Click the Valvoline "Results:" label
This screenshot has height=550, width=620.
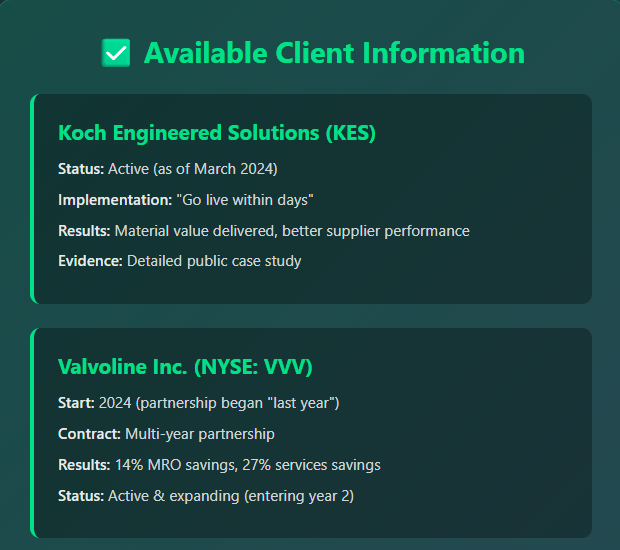[x=84, y=465]
